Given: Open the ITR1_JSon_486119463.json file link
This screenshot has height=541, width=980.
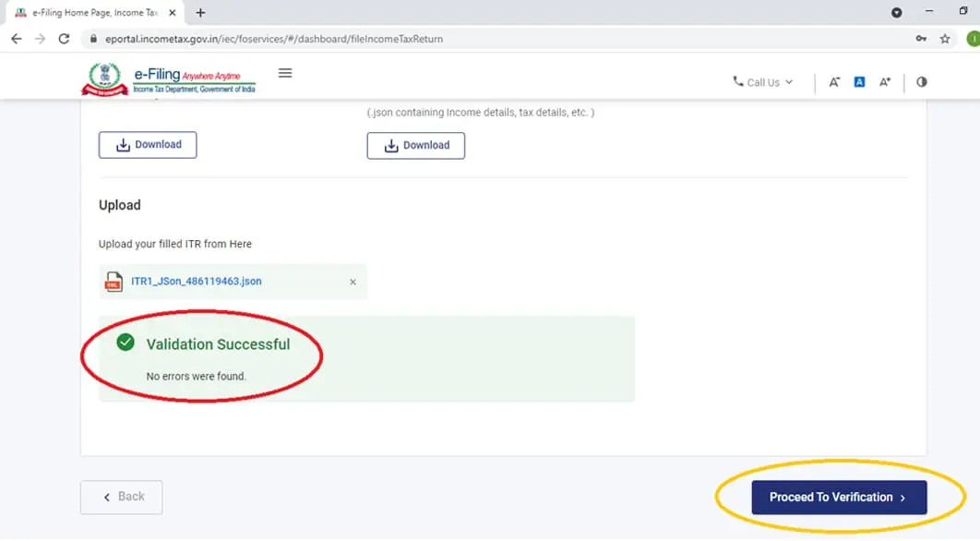Looking at the screenshot, I should point(197,282).
